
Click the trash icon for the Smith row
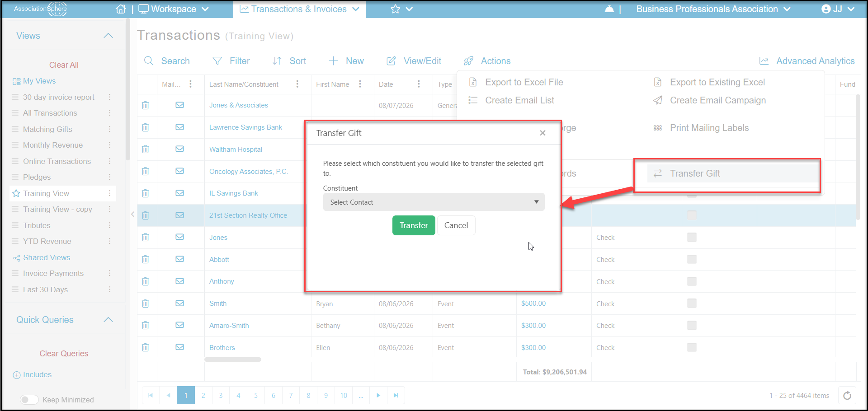click(145, 304)
